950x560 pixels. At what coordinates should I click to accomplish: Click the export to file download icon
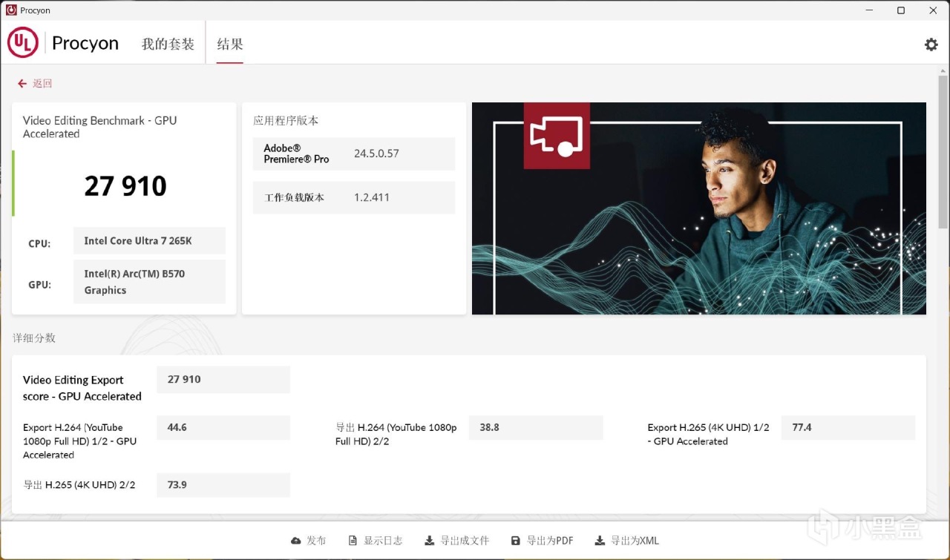pyautogui.click(x=429, y=541)
